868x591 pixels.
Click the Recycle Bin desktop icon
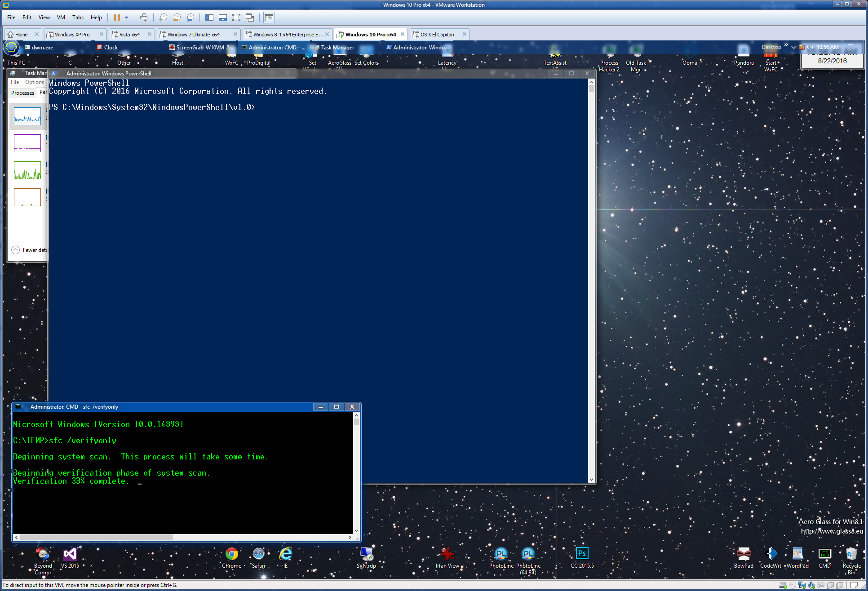coord(851,560)
